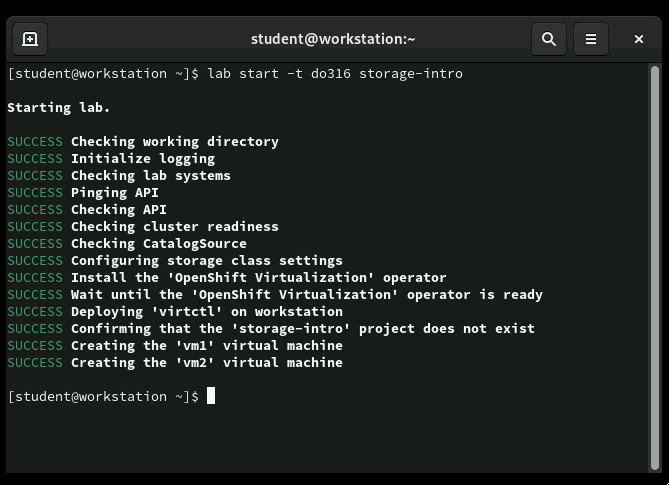The width and height of the screenshot is (669, 485).
Task: Click the 'Initialize logging' output line
Action: coord(142,158)
